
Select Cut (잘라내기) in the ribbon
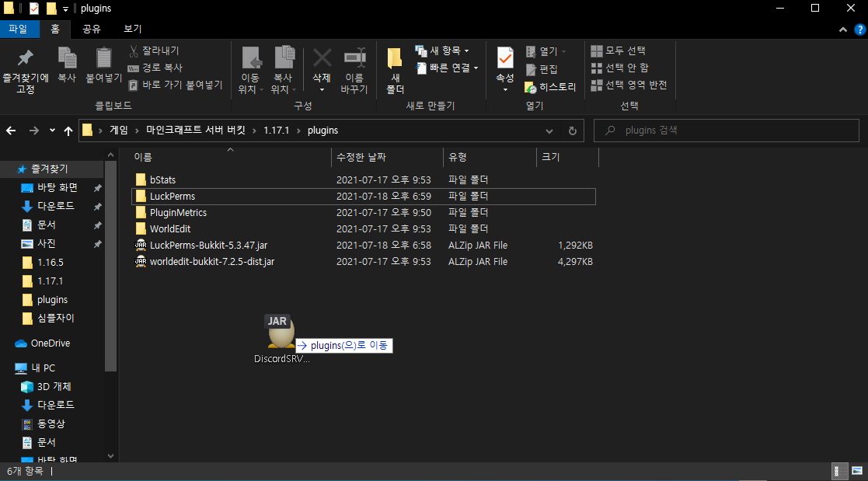[154, 51]
